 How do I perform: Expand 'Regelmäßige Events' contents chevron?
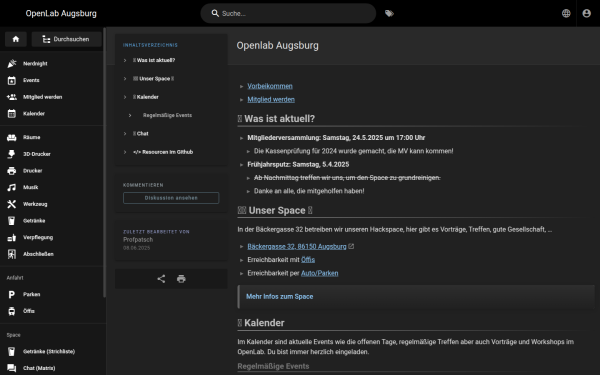pyautogui.click(x=130, y=116)
